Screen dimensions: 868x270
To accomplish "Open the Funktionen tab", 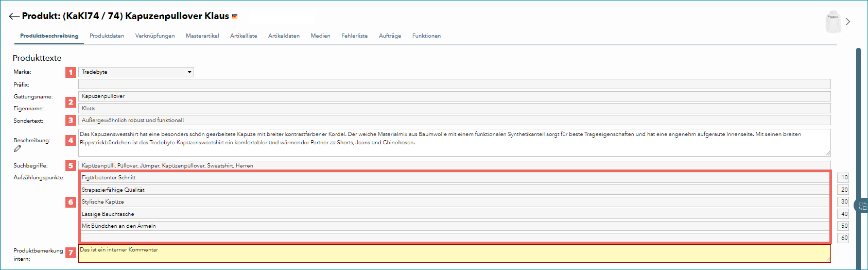I will (x=426, y=36).
